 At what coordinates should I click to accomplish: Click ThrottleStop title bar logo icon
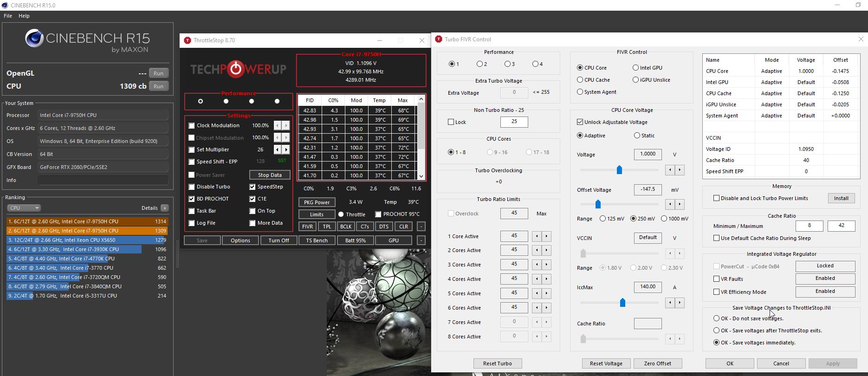tap(188, 40)
